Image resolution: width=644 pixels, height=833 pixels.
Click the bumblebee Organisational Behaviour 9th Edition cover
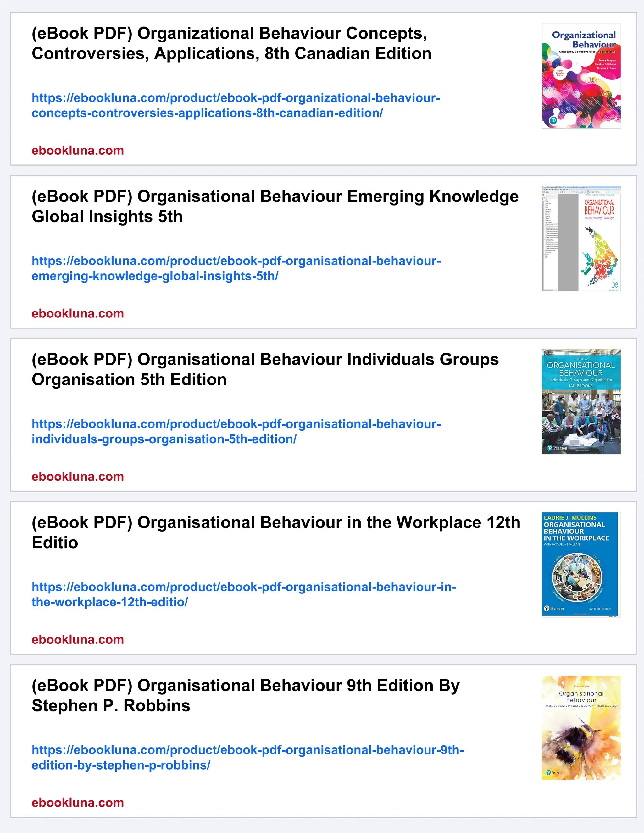click(581, 728)
